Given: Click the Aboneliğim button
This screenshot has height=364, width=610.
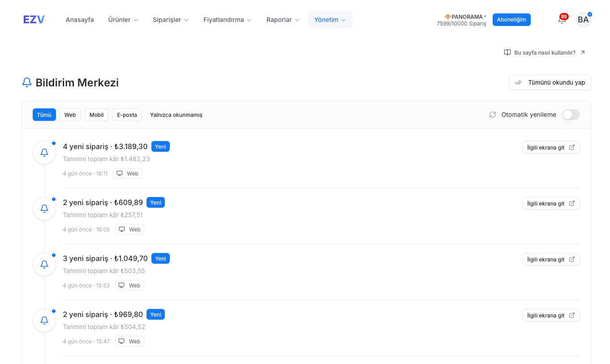Looking at the screenshot, I should tap(511, 20).
